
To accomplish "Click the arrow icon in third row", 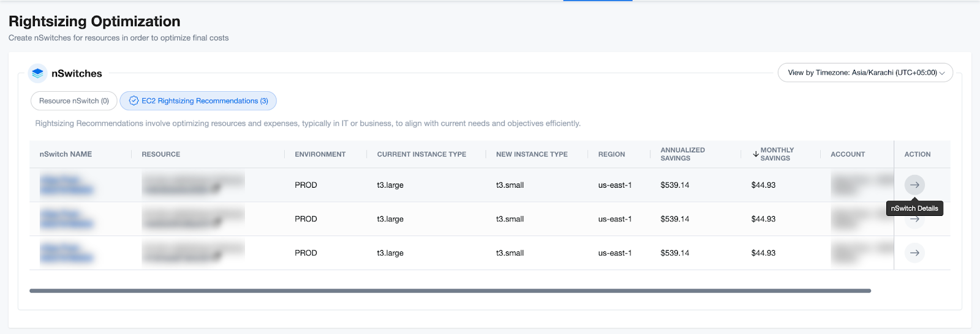I will (x=914, y=253).
